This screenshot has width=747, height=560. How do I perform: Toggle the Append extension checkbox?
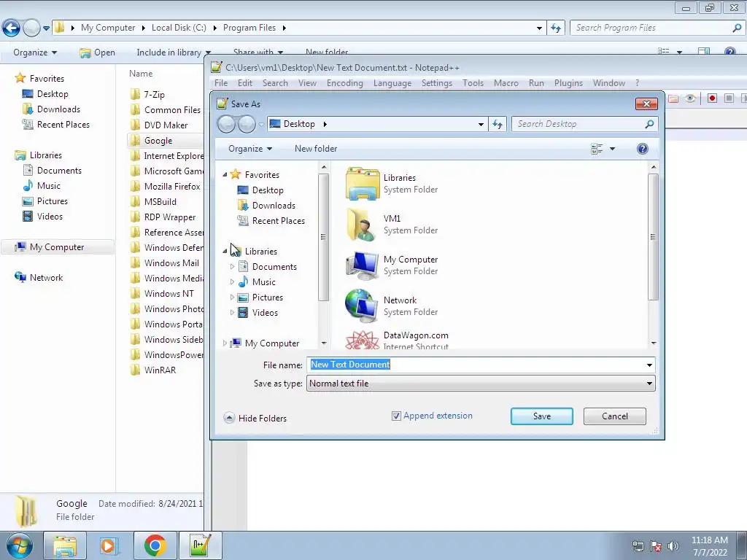tap(396, 416)
